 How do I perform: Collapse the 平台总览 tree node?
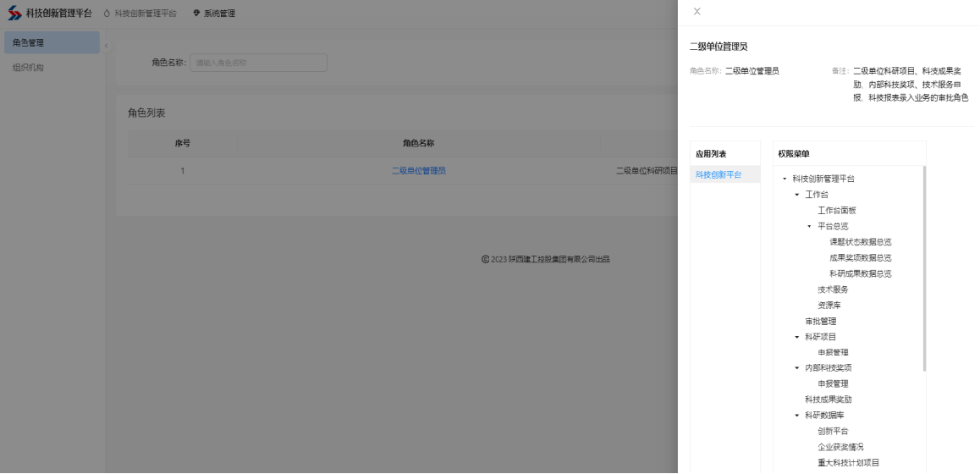pos(809,226)
